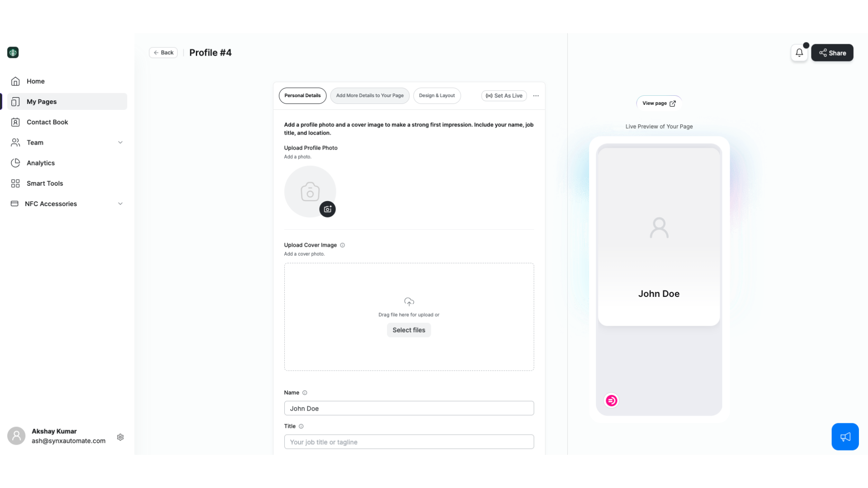Switch to Add More Details to Your Page tab
The width and height of the screenshot is (868, 488).
[x=370, y=95]
